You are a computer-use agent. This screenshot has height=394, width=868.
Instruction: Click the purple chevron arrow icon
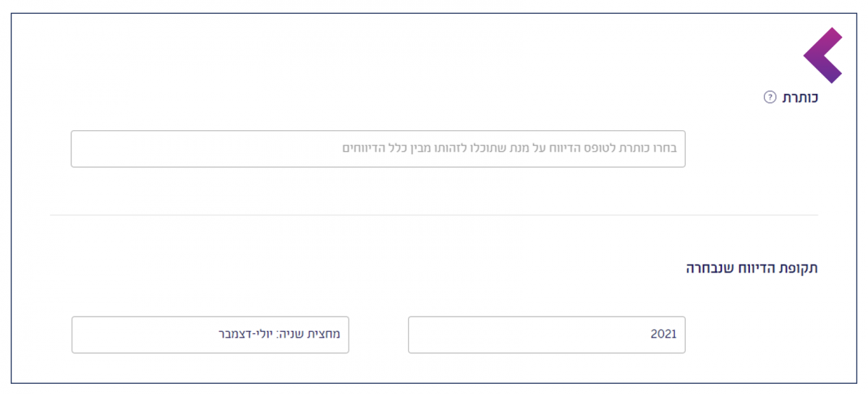coord(822,55)
